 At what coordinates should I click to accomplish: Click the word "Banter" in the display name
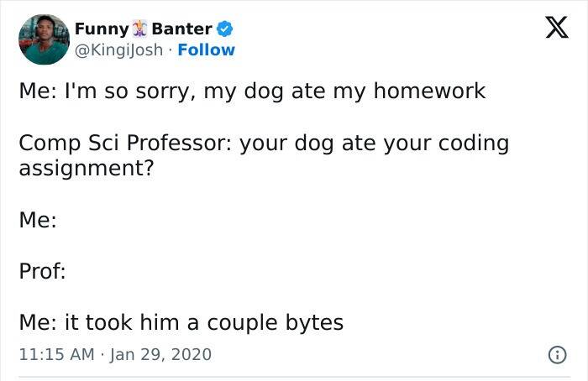[181, 29]
